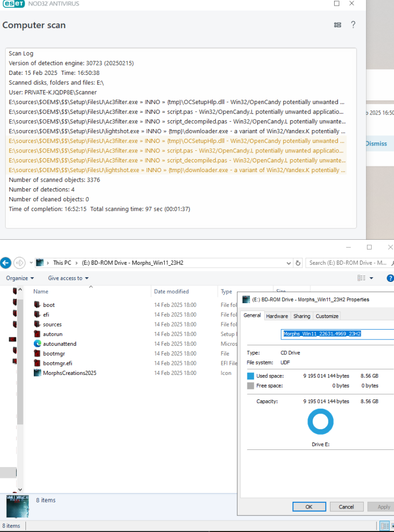
Task: Go forward in File Explorer
Action: (x=20, y=263)
